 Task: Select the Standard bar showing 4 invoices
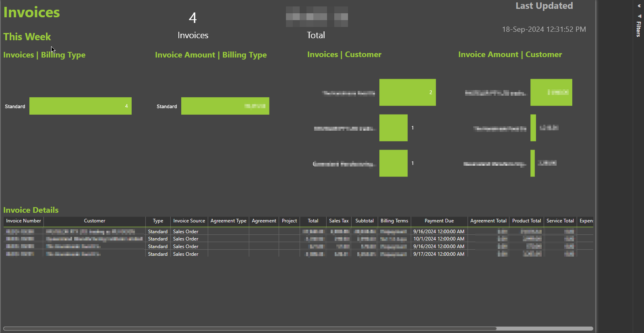(x=81, y=106)
